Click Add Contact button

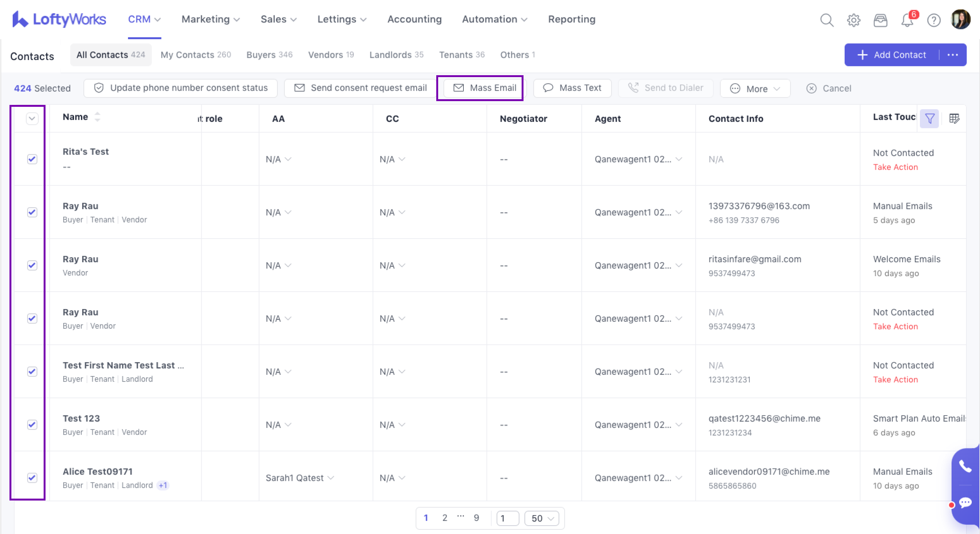pos(891,55)
